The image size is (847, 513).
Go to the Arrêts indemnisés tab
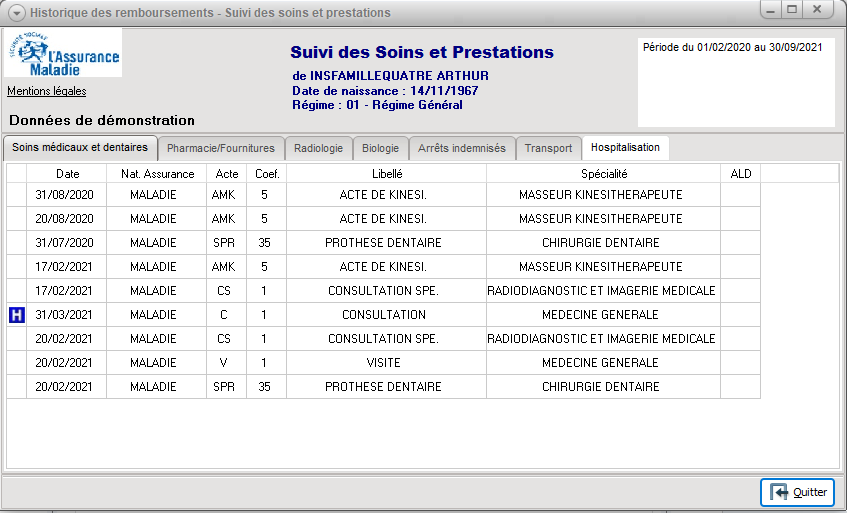click(462, 148)
